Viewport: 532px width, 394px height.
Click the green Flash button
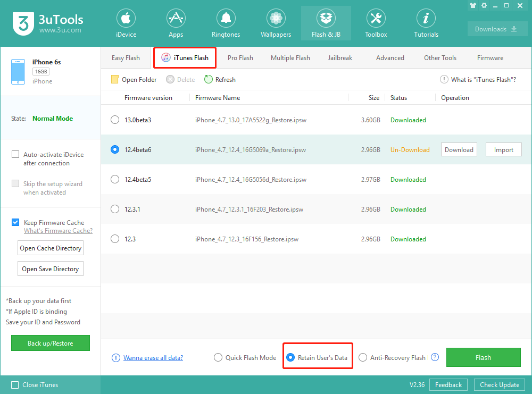(x=483, y=357)
